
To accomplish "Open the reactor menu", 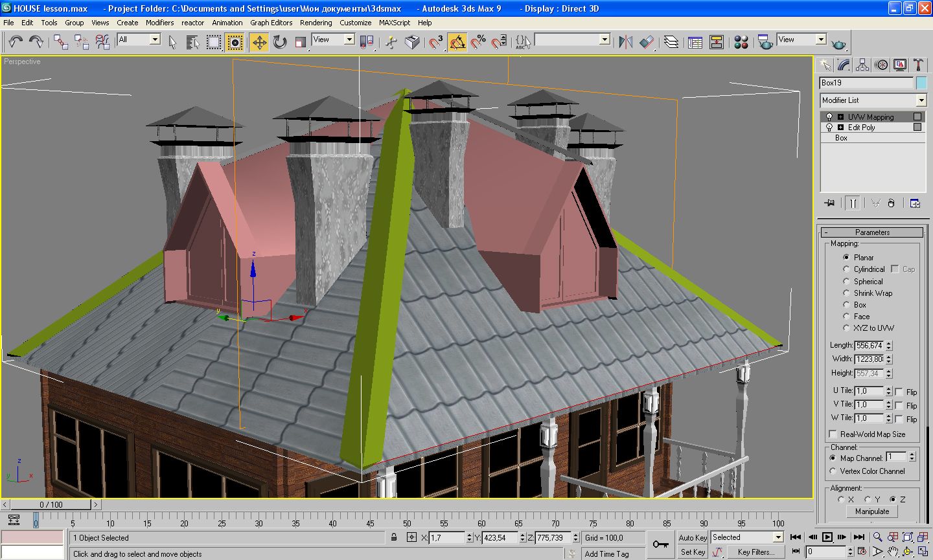I will click(x=192, y=23).
